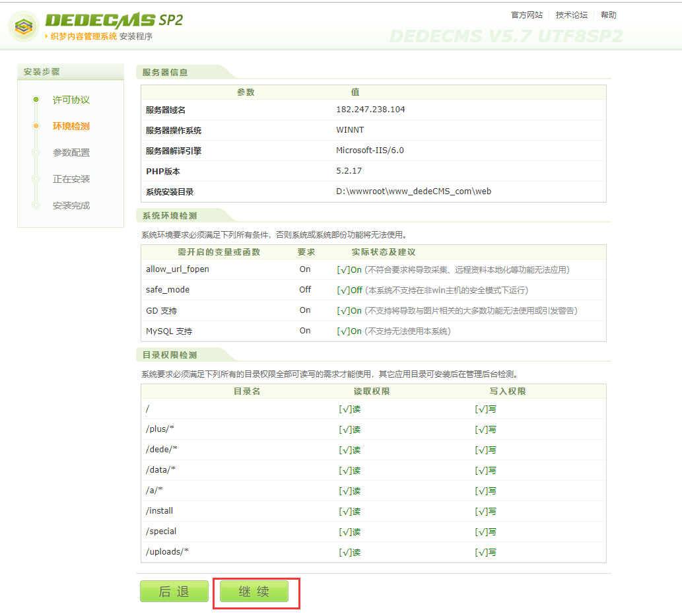Click the 读取权限 column header

(x=372, y=392)
